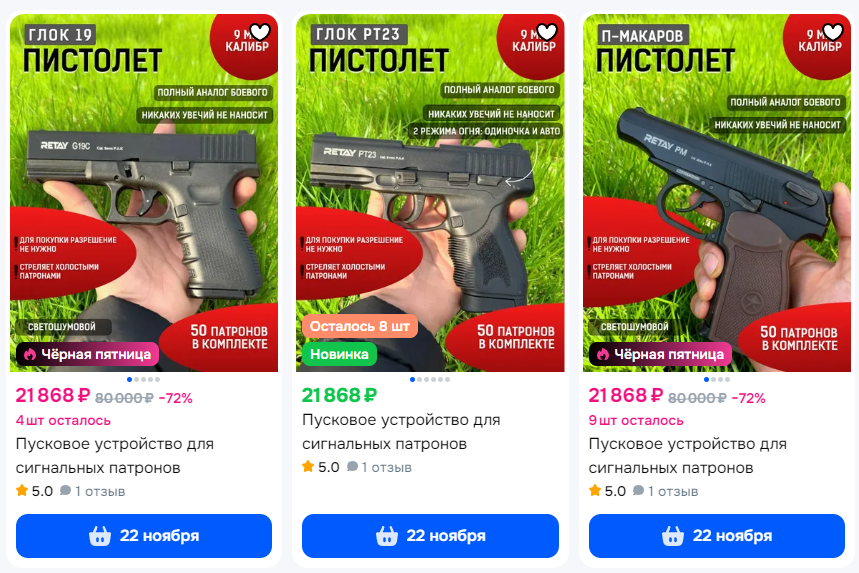Screen dimensions: 859x573
Task: Toggle heart on П-Макаров product card
Action: coord(833,32)
